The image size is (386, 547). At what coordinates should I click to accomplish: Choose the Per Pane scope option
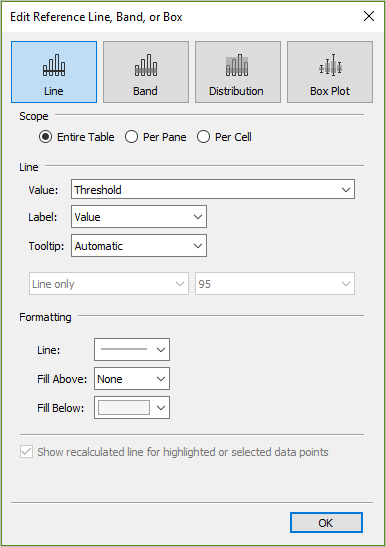(131, 137)
